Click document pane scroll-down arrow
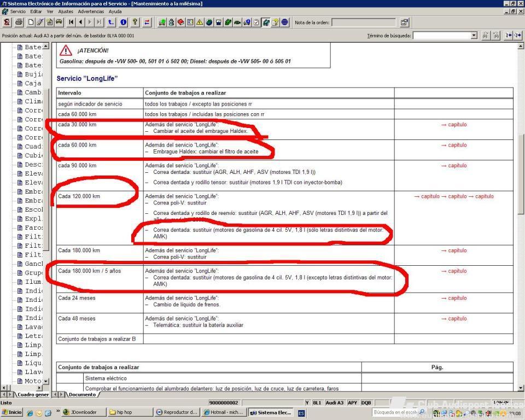The image size is (525, 420). point(521,388)
